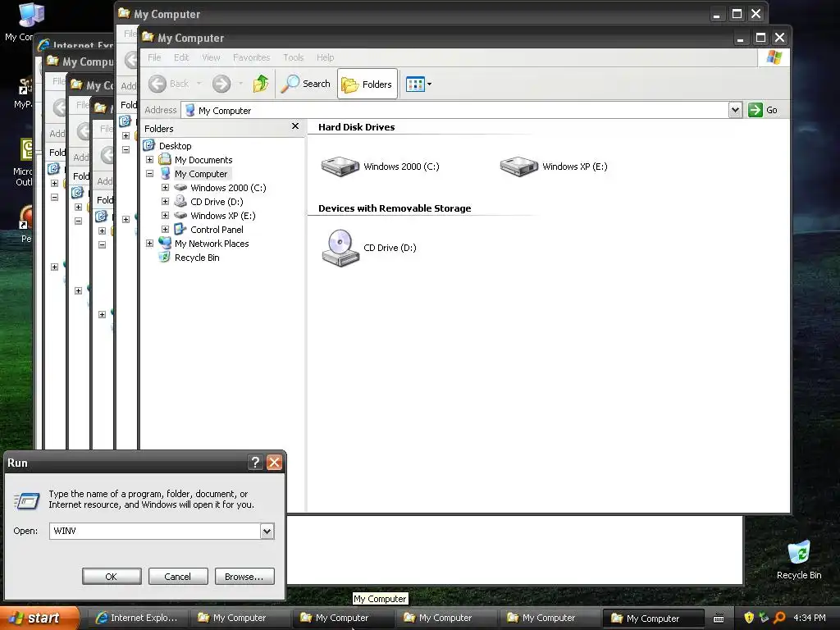This screenshot has width=840, height=630.
Task: Select Windows 2000 (C:) hard disk icon
Action: tap(340, 166)
